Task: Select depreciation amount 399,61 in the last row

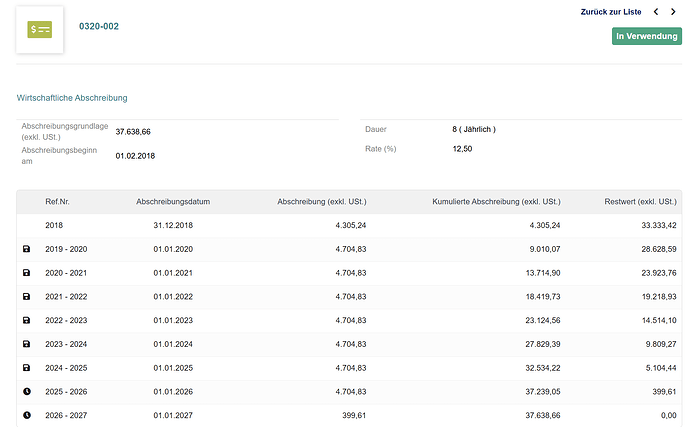Action: click(x=354, y=415)
